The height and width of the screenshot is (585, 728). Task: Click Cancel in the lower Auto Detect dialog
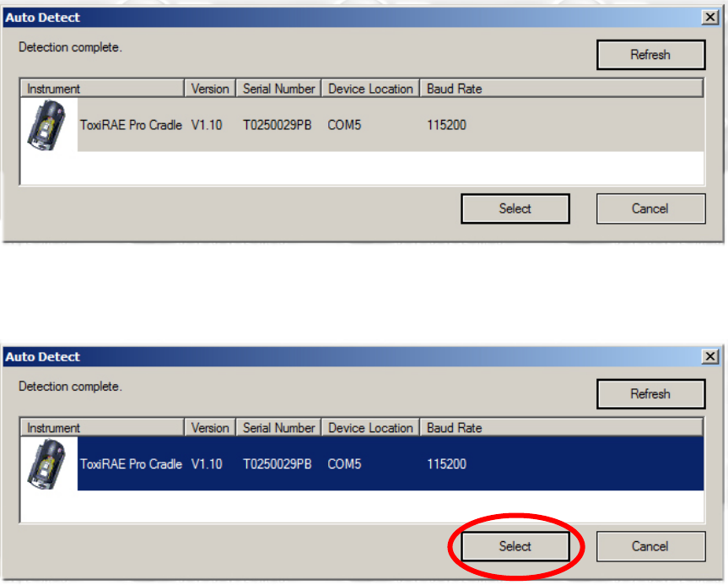point(651,546)
